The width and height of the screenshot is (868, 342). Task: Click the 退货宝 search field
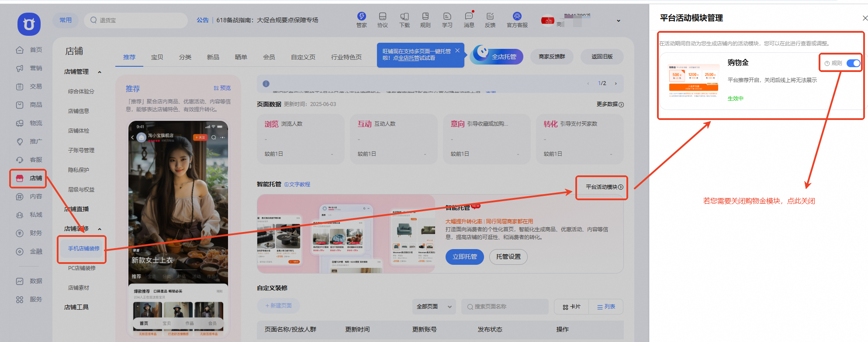pyautogui.click(x=136, y=21)
